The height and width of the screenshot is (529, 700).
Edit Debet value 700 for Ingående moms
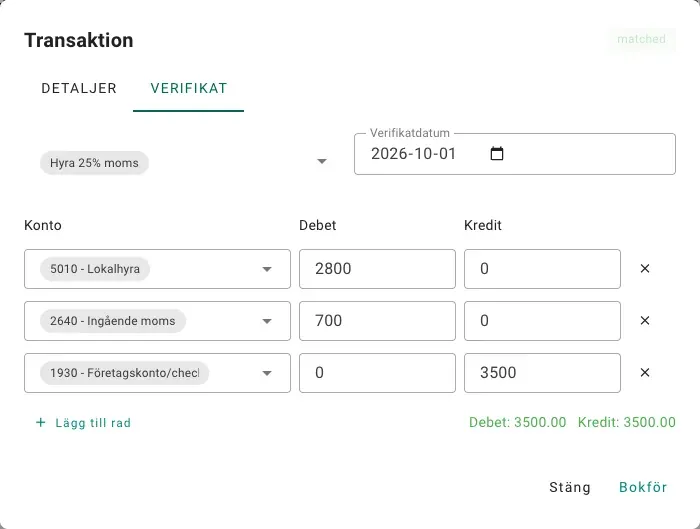click(377, 321)
